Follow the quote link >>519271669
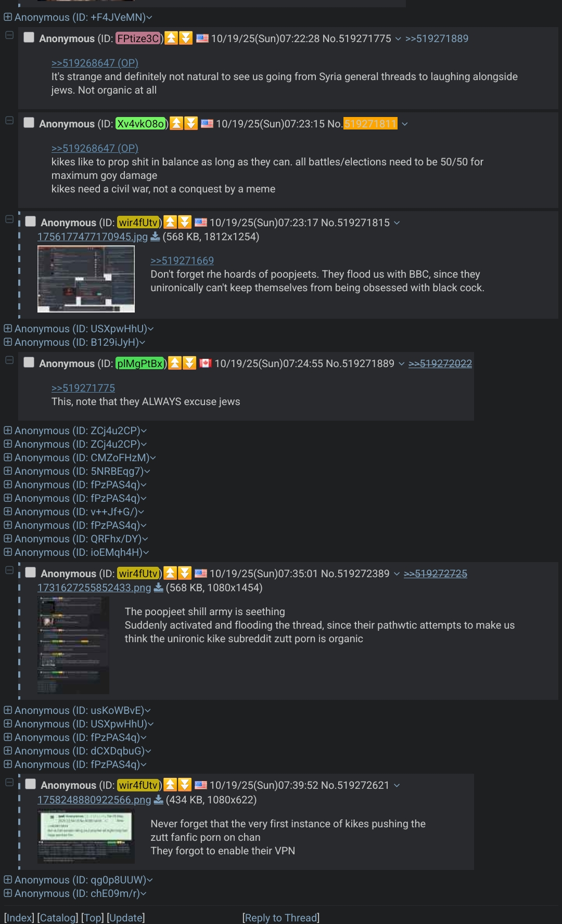The height and width of the screenshot is (924, 562). click(182, 261)
